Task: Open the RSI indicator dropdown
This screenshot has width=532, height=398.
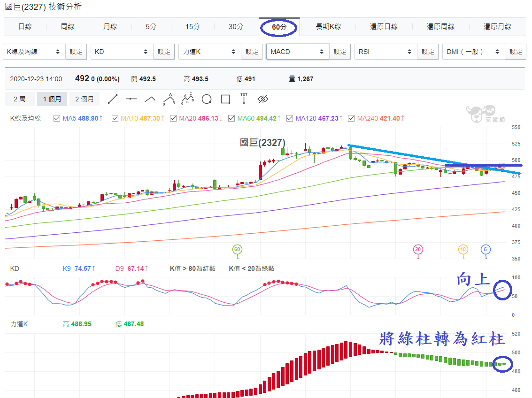Action: 386,52
